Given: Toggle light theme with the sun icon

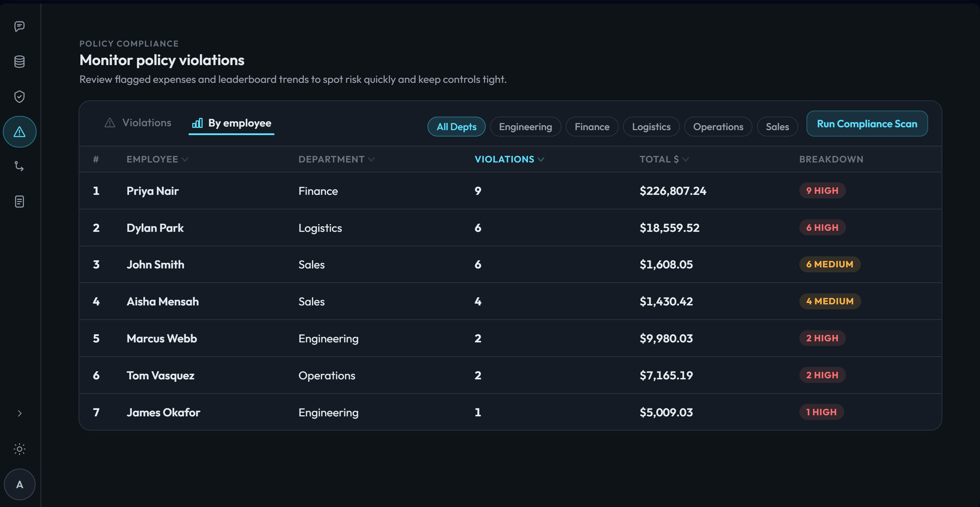Looking at the screenshot, I should pos(20,449).
